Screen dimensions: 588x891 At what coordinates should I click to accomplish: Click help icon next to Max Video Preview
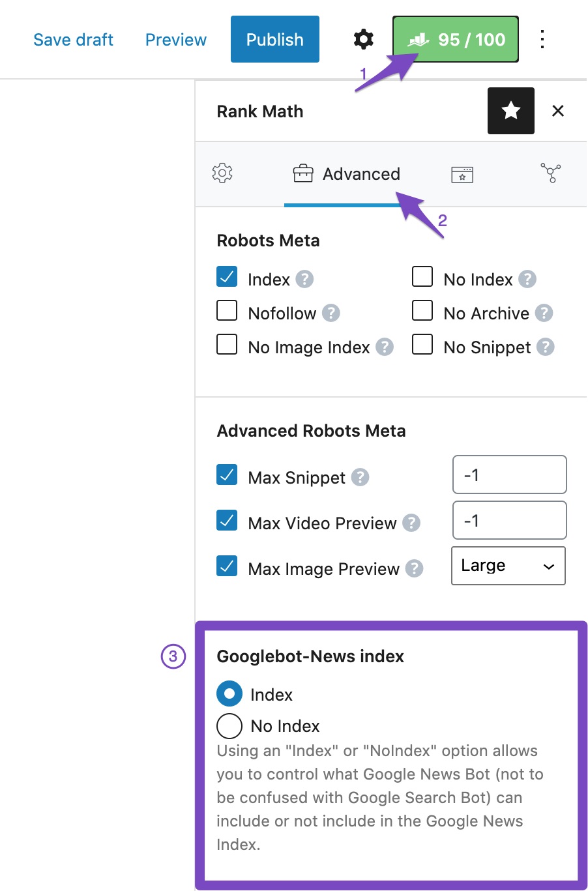411,523
